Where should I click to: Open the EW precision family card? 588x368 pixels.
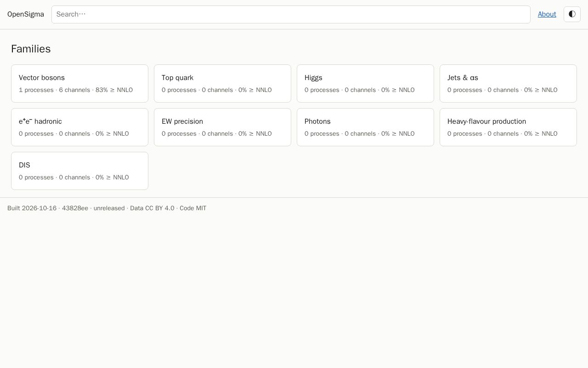click(222, 127)
